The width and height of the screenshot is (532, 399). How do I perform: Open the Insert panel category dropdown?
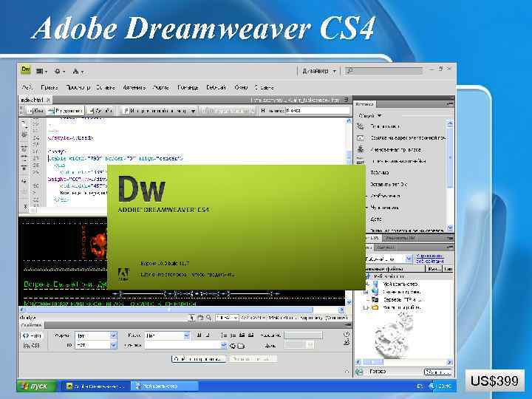370,116
